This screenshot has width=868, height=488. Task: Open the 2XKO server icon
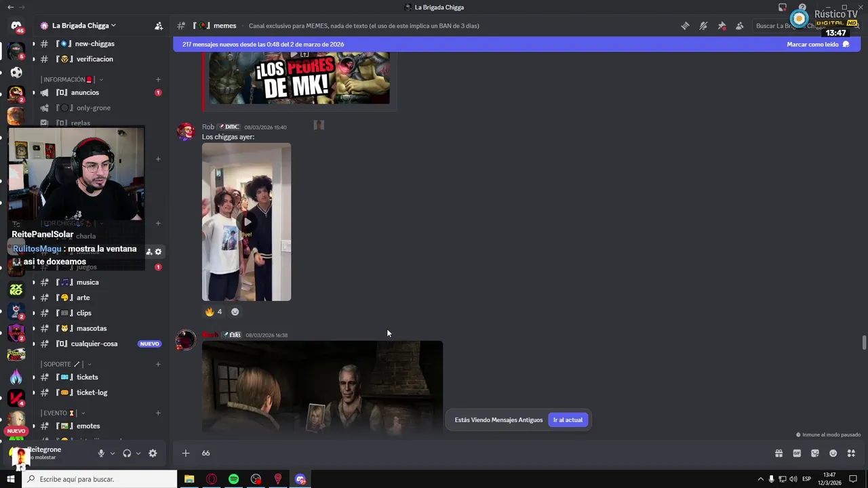coord(16,289)
